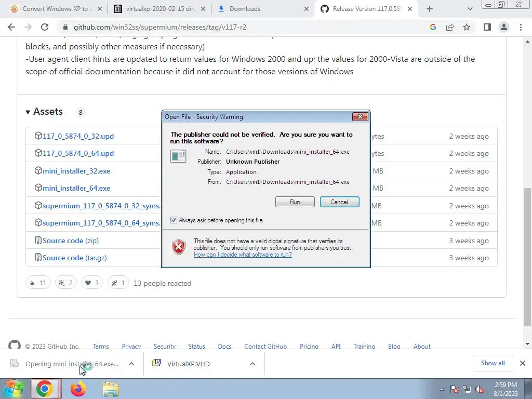Viewport: 532px width, 399px height.
Task: Open Terms footer link
Action: [101, 347]
